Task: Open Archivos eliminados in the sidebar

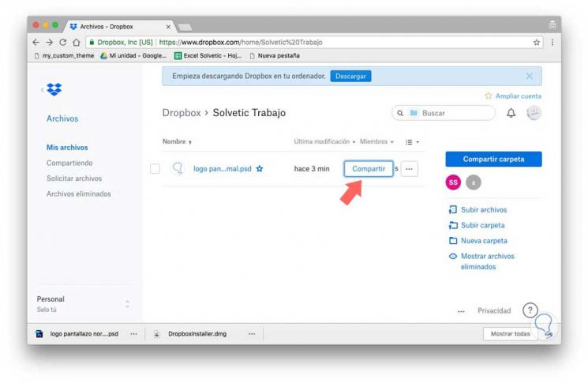Action: tap(79, 193)
